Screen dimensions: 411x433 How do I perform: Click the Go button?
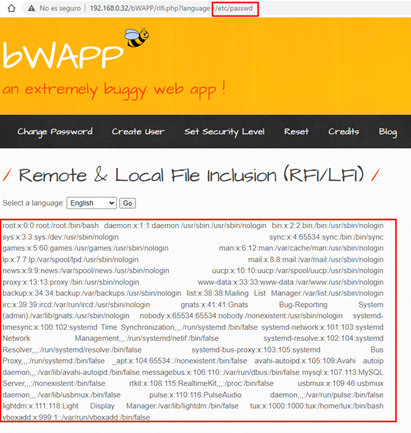[127, 203]
